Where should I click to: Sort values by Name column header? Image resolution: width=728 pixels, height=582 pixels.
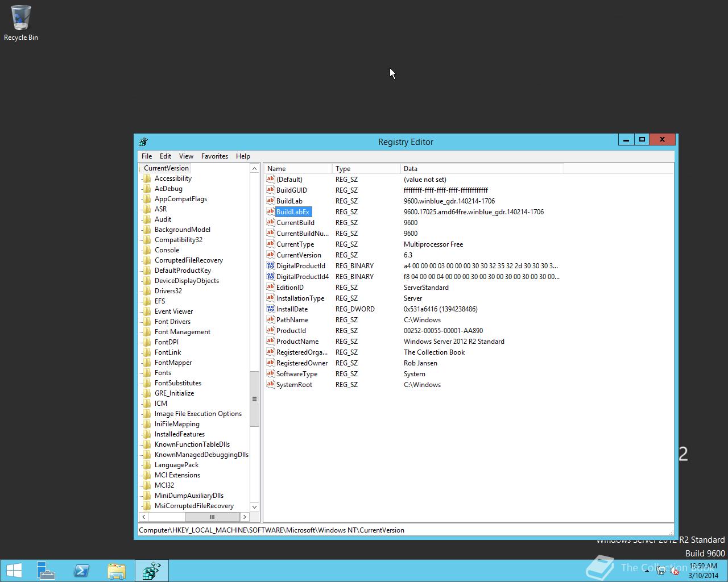point(297,169)
